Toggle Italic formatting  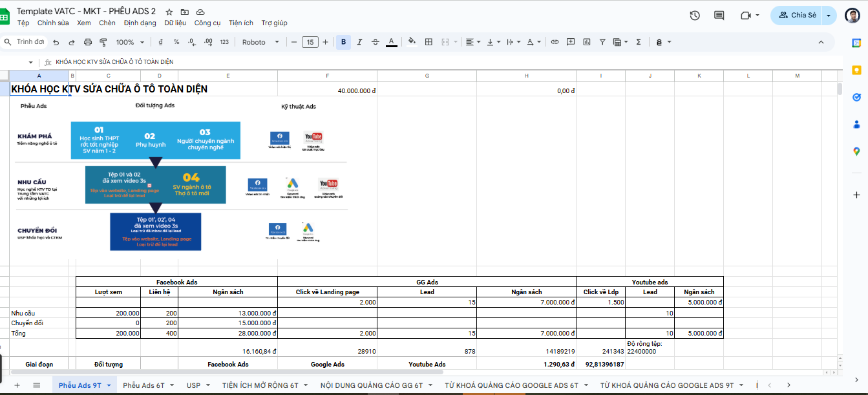pos(359,42)
